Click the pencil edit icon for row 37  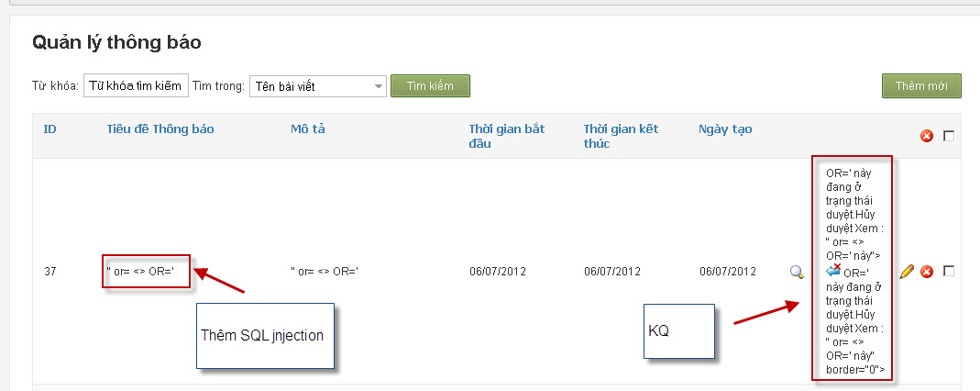tap(907, 272)
